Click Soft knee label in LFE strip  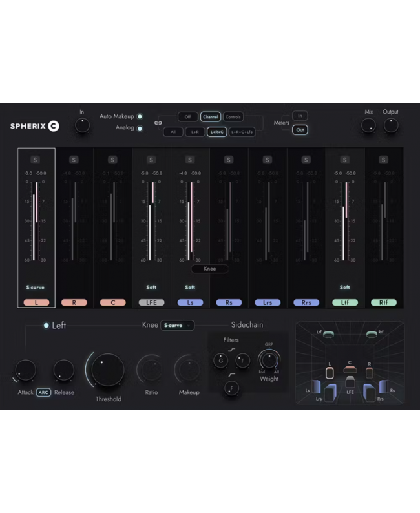click(x=151, y=288)
